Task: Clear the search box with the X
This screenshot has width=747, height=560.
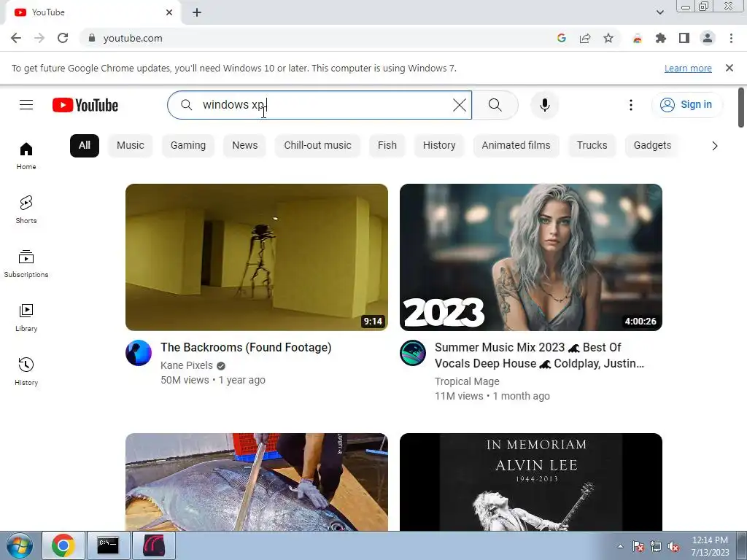Action: tap(460, 105)
